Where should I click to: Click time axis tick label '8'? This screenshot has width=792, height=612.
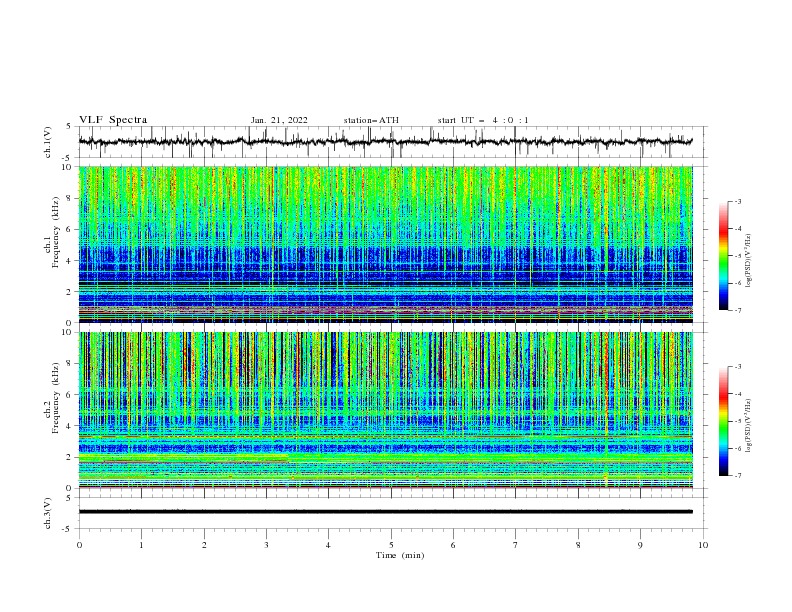pyautogui.click(x=578, y=545)
